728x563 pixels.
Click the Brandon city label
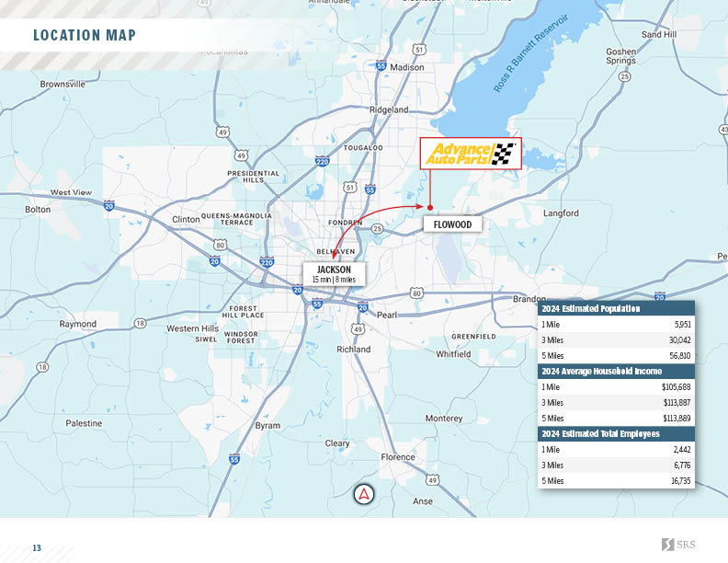pos(529,299)
